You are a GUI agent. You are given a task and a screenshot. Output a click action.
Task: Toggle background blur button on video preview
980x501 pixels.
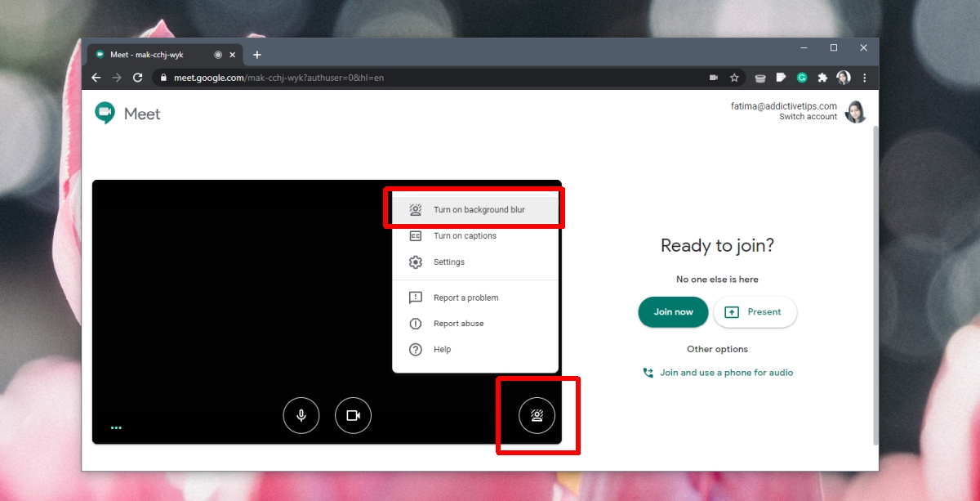point(537,416)
